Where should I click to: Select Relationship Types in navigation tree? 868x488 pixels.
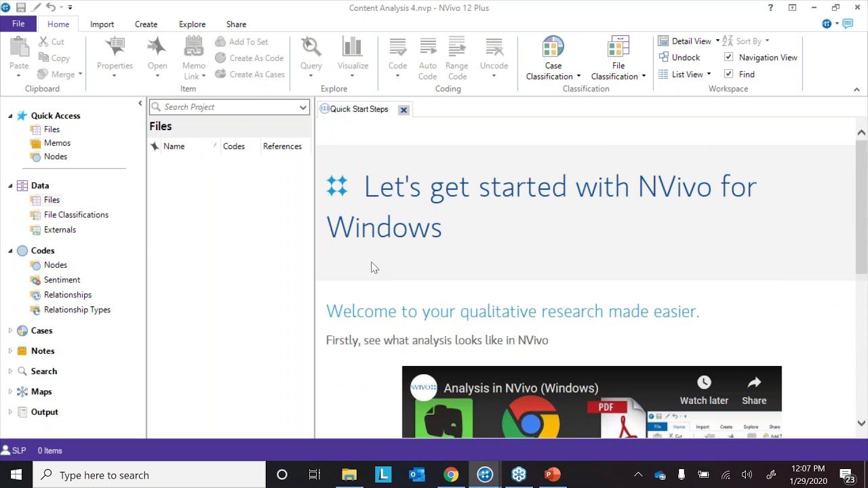click(x=77, y=310)
